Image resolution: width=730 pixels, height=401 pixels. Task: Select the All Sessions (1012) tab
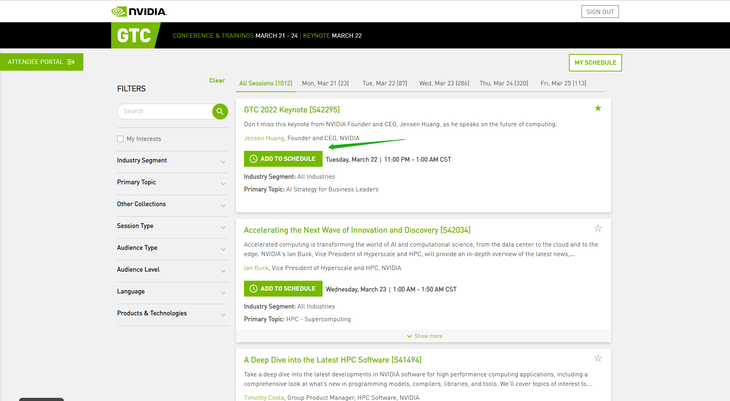coord(265,83)
